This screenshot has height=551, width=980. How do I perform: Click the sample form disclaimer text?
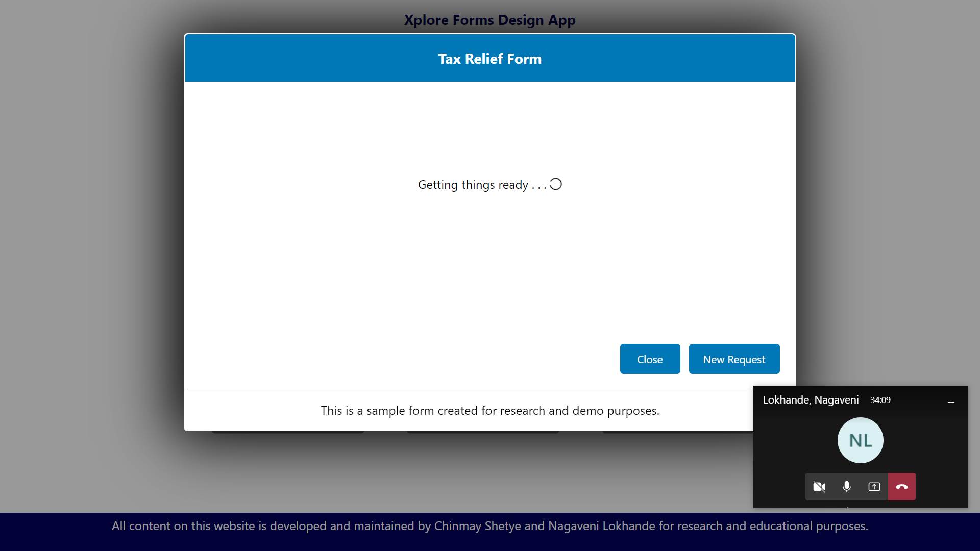point(490,411)
